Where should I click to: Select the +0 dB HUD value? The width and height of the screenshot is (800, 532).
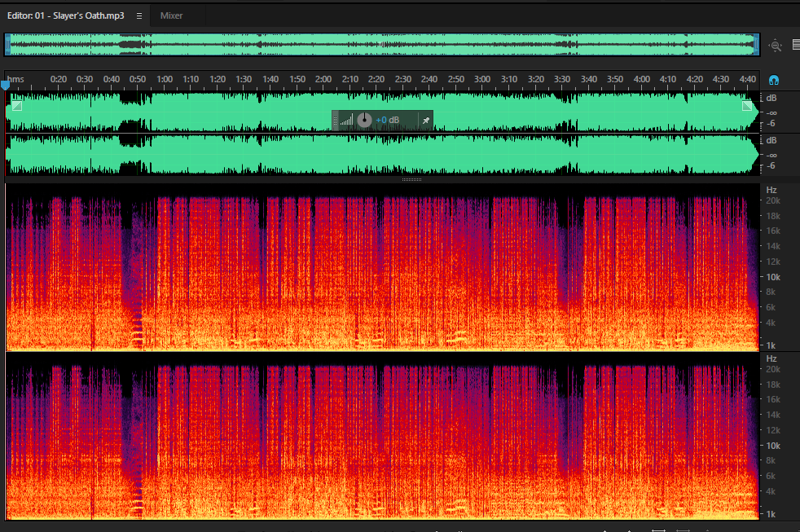(x=387, y=121)
